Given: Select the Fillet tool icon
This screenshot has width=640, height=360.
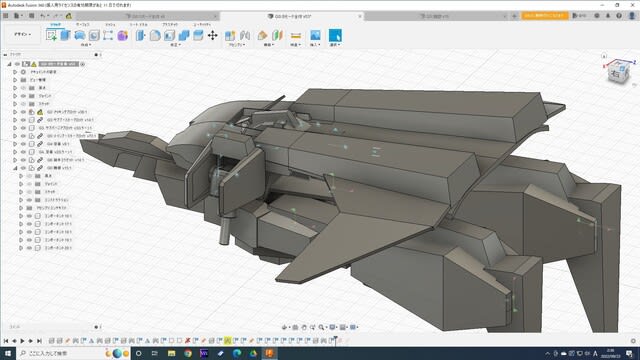Looking at the screenshot, I should click(x=155, y=36).
